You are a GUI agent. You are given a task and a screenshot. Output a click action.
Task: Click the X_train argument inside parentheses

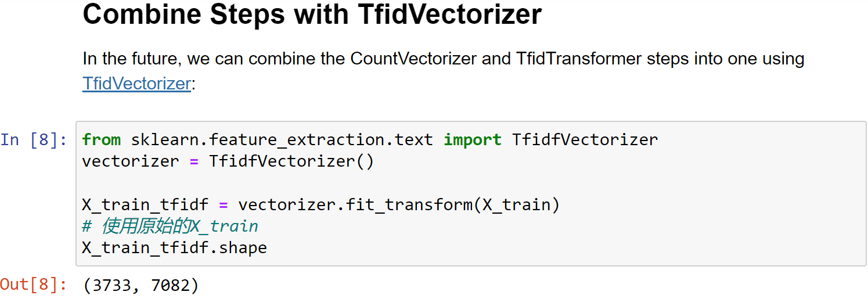coord(516,205)
